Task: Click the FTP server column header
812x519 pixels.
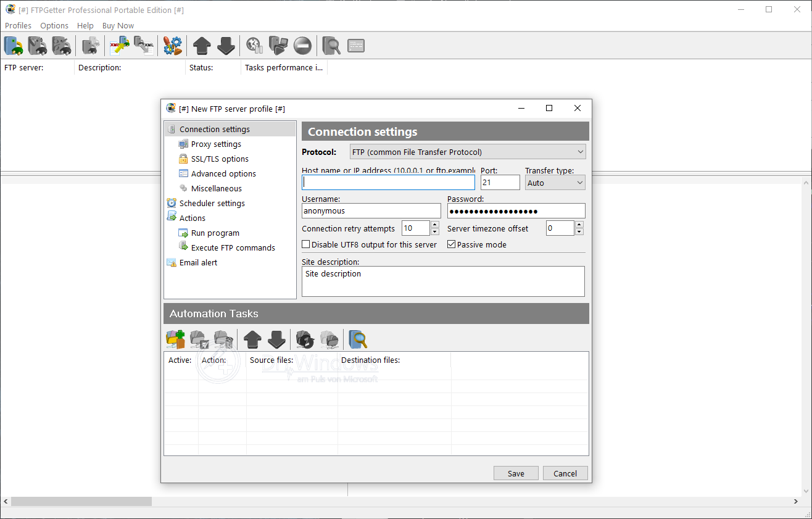Action: 37,67
